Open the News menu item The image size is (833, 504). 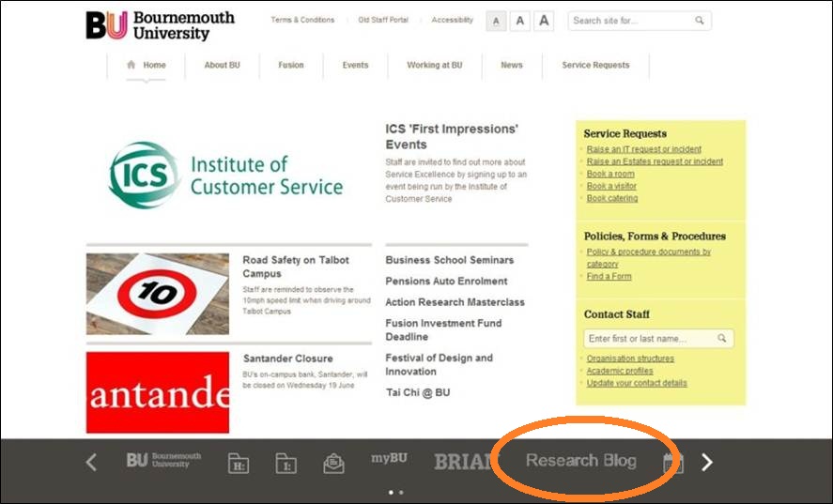tap(512, 65)
